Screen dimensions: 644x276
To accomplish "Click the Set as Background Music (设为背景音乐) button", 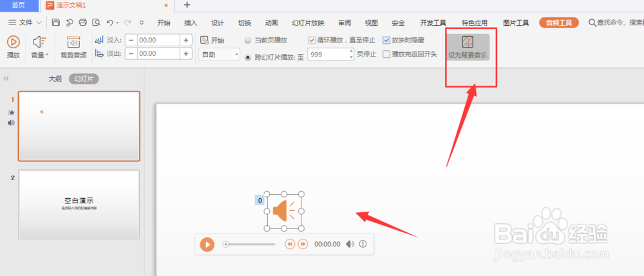I will tap(468, 48).
